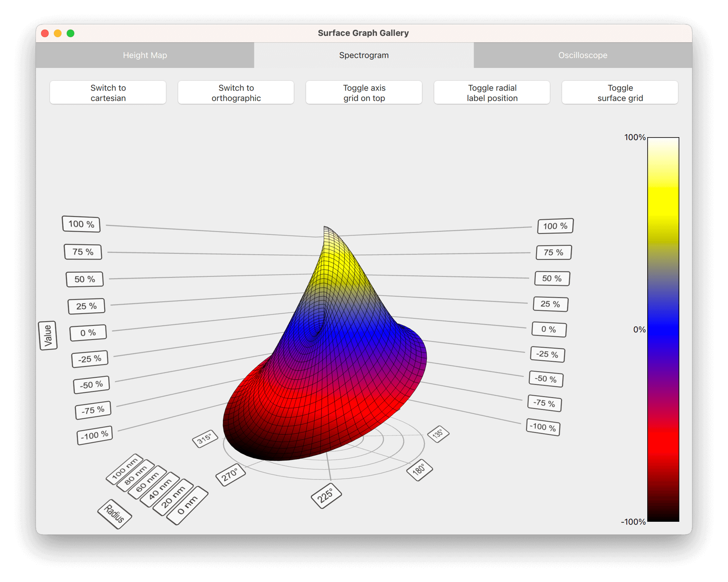Viewport: 728px width, 582px height.
Task: Click the Value axis title label
Action: pyautogui.click(x=48, y=335)
